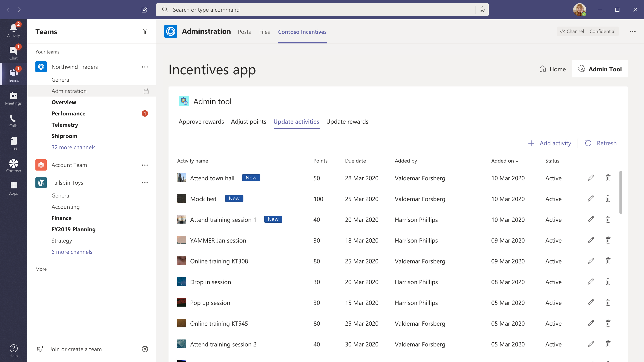The height and width of the screenshot is (362, 644).
Task: Expand the More teams section
Action: click(41, 269)
